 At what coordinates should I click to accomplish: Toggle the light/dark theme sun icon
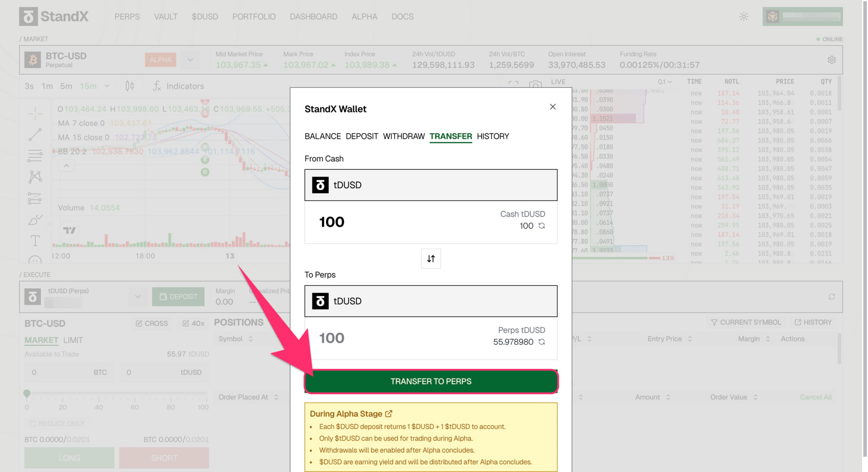(x=744, y=17)
